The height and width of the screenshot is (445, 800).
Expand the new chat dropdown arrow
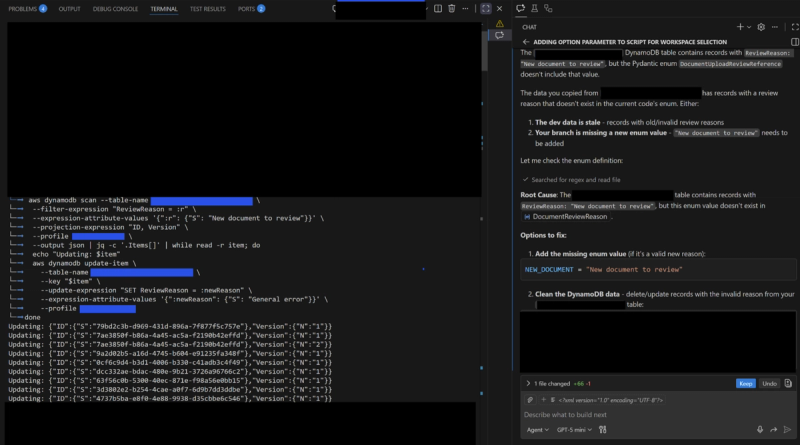tap(749, 27)
